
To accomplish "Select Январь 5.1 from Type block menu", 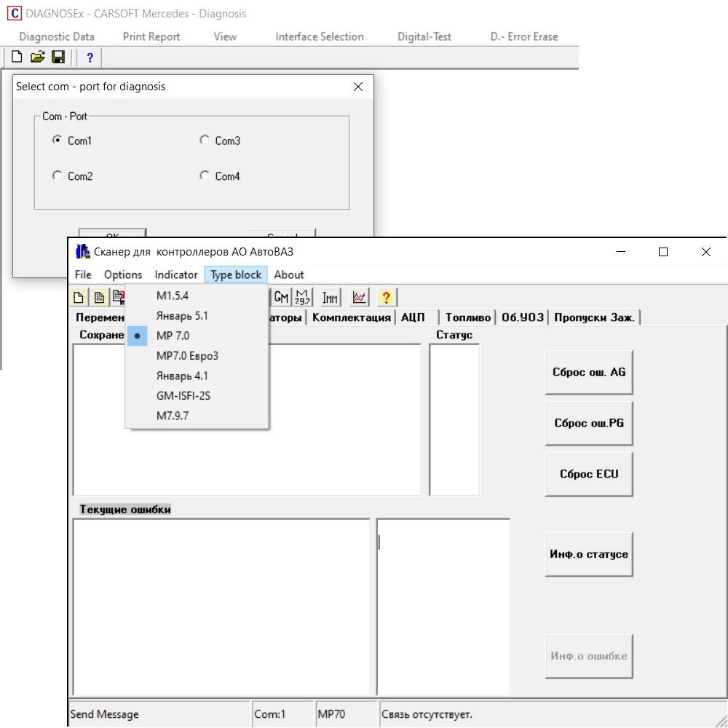I will tap(182, 316).
